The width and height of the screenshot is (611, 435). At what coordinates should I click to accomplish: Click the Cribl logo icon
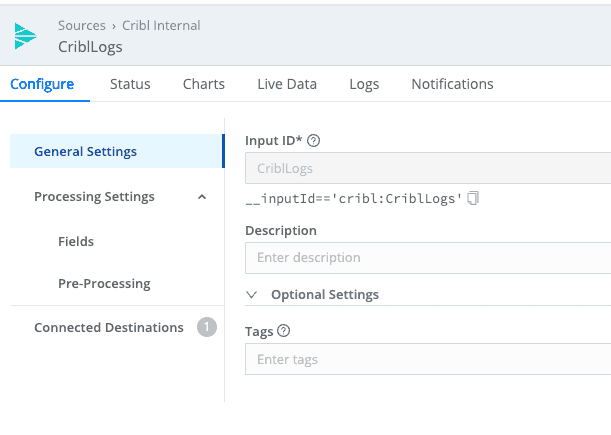25,36
